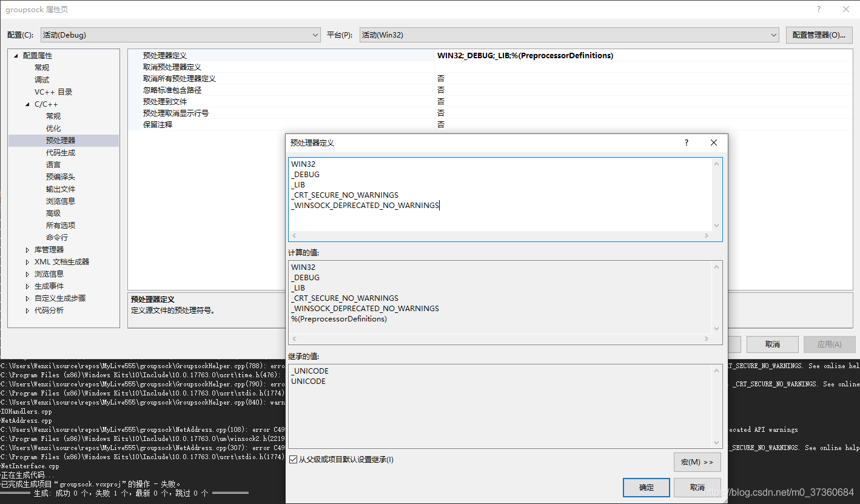Image resolution: width=860 pixels, height=504 pixels.
Task: Expand the 库管理器 node
Action: (x=27, y=250)
